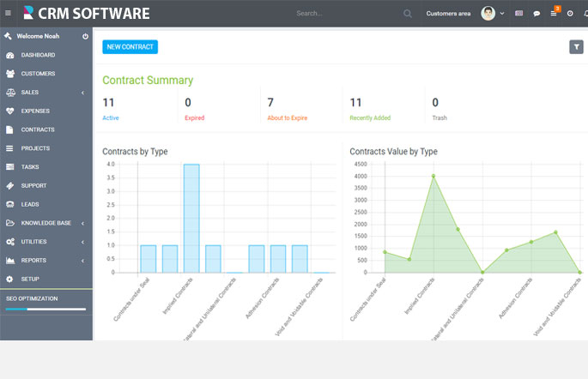Open the keyboard-style icon in top bar
This screenshot has height=379, width=588.
(x=518, y=13)
